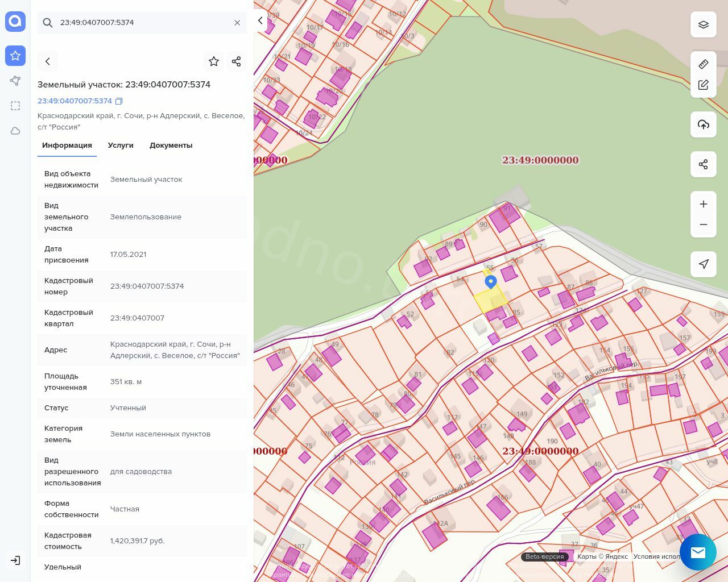The height and width of the screenshot is (582, 728).
Task: Locate my position with navigation arrow
Action: click(704, 264)
